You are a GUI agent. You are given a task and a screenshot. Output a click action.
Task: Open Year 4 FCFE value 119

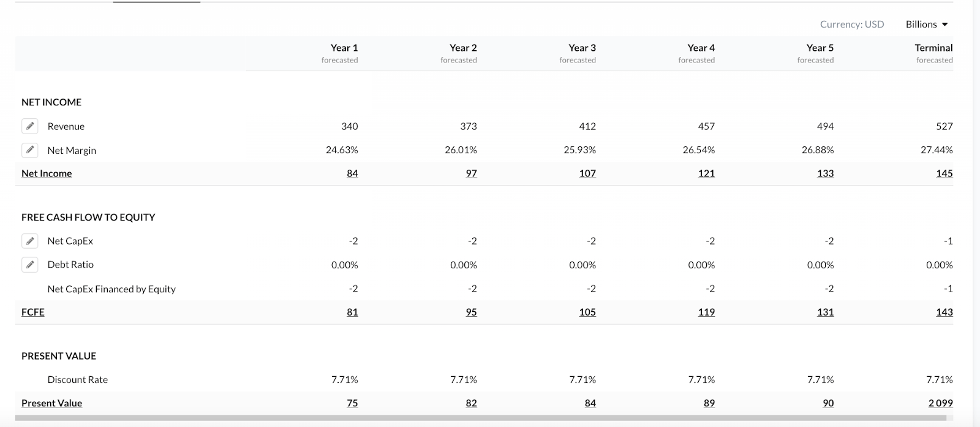(x=706, y=312)
